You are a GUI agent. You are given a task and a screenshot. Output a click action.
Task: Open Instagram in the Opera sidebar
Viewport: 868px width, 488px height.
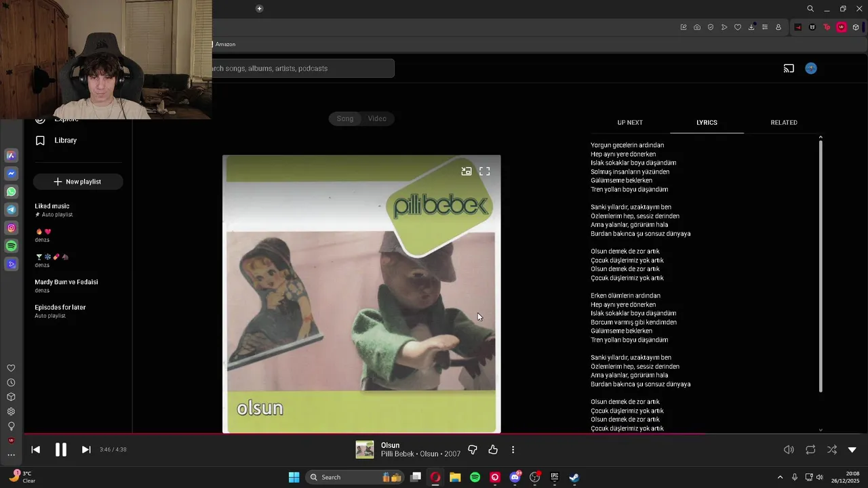pos(11,228)
